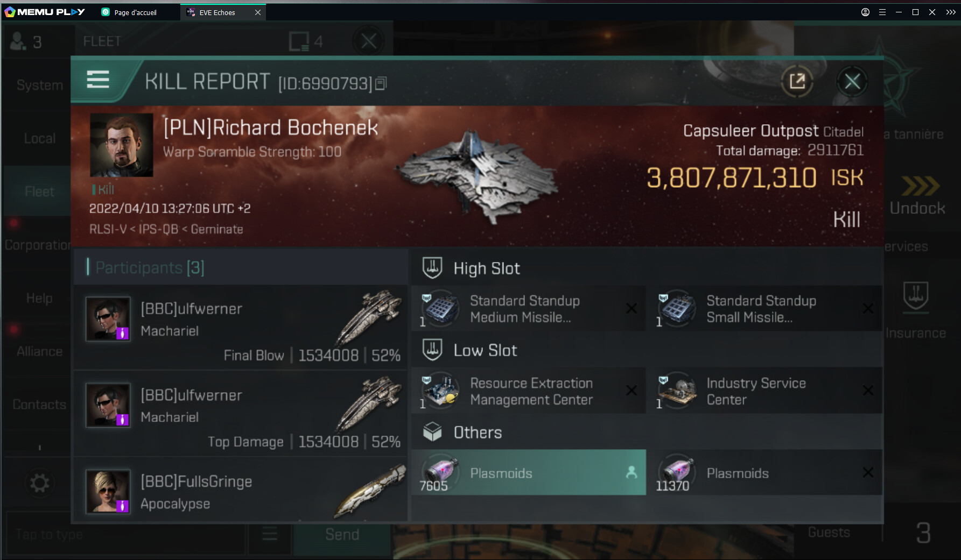The width and height of the screenshot is (961, 560).
Task: Select Standard Standup Small Missile module
Action: (x=764, y=309)
